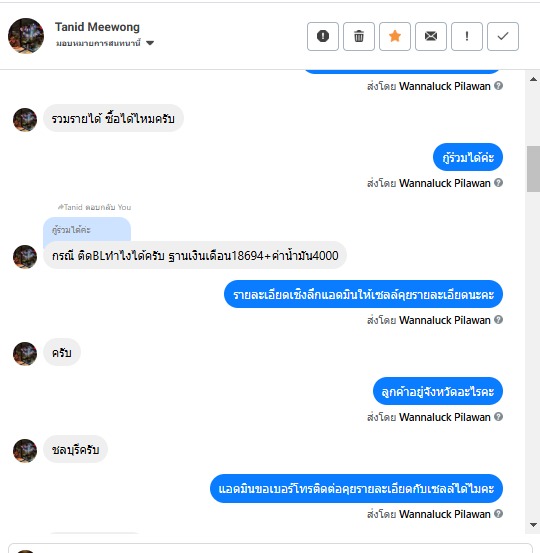Click the quoted reply preview 'กู้ร่วมได้ค่ะ'

pyautogui.click(x=87, y=230)
